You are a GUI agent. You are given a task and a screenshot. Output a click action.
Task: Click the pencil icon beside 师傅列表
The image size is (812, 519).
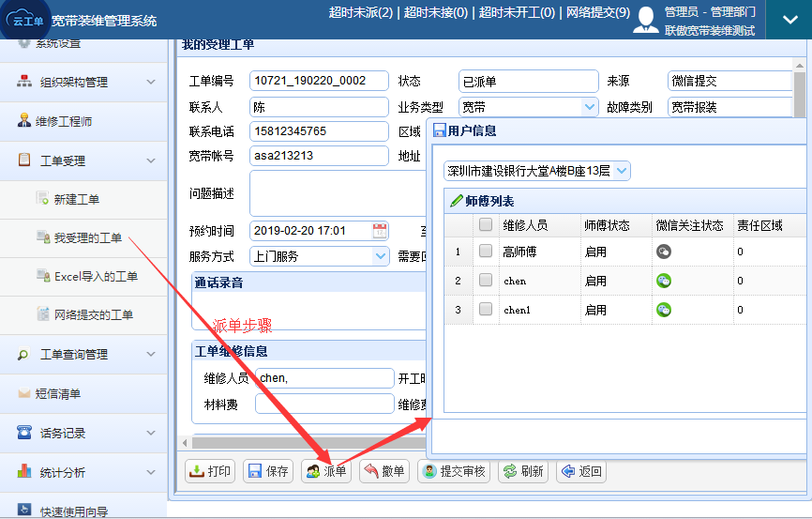point(457,201)
